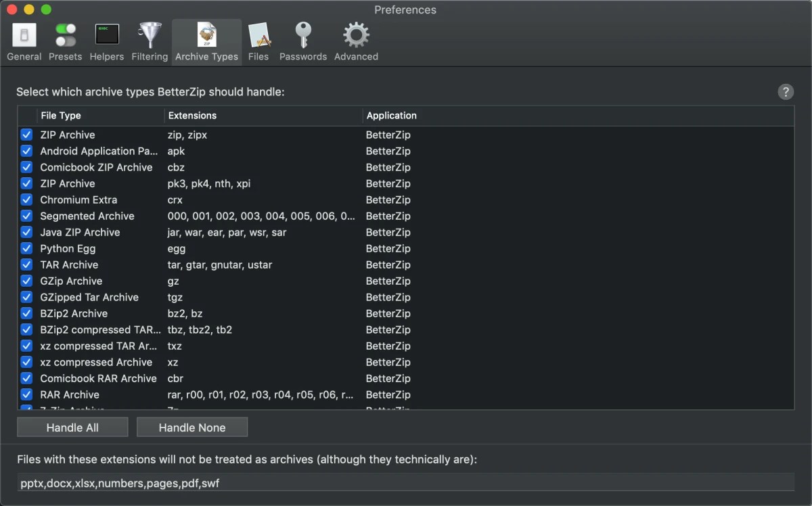Screen dimensions: 812x506
Task: Open Application dropdown for Segmented Archive row
Action: click(x=388, y=216)
